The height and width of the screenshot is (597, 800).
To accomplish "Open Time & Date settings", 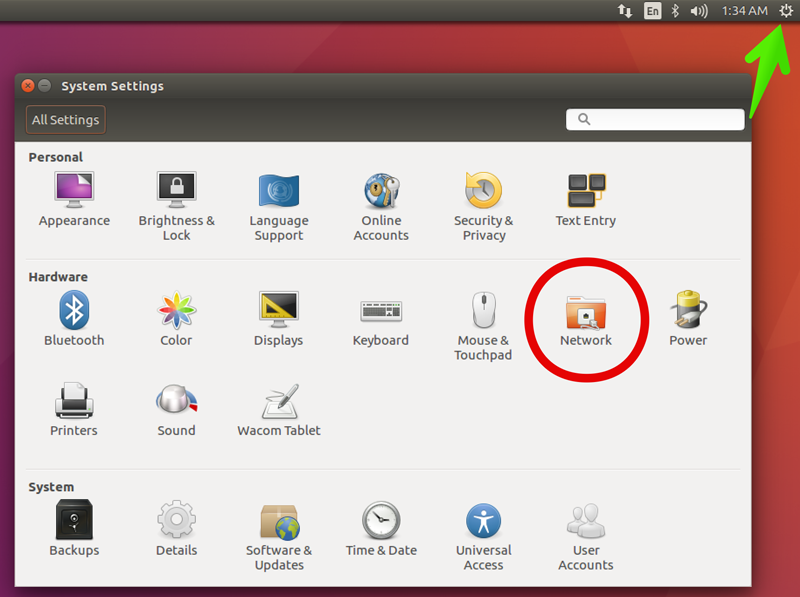I will click(x=381, y=528).
